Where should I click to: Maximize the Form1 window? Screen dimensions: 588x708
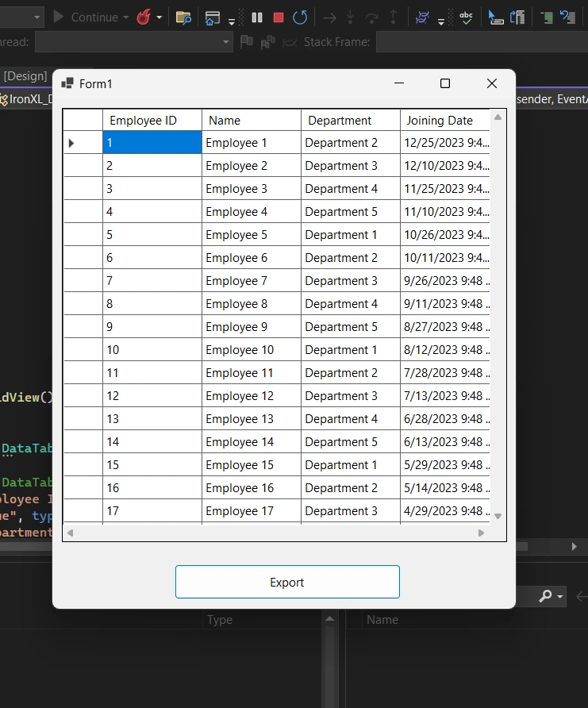(445, 83)
